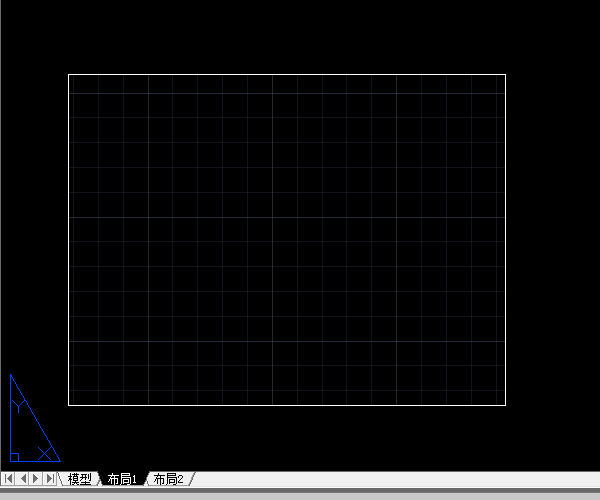Image resolution: width=600 pixels, height=500 pixels.
Task: Switch to the 模型 tab
Action: pyautogui.click(x=79, y=479)
